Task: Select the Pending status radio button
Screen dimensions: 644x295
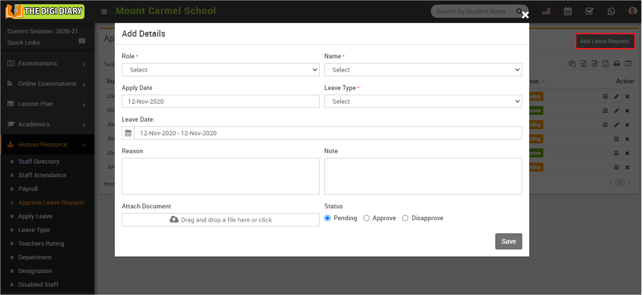Action: 328,218
